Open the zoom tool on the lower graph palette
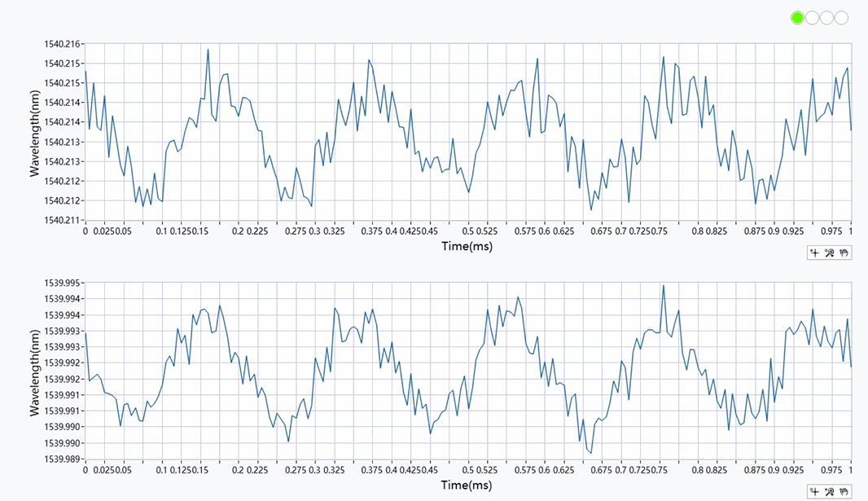Screen dimensions: 868x501 [829, 491]
